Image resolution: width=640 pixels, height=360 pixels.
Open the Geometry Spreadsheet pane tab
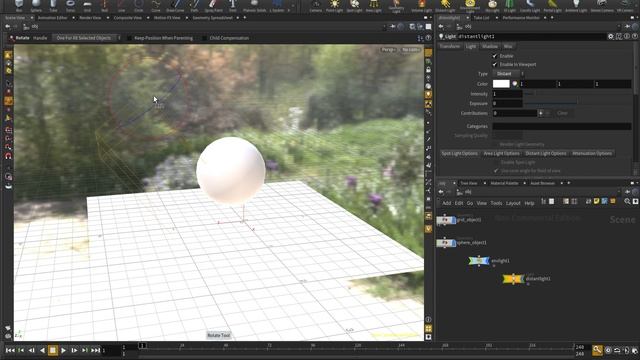pos(212,18)
